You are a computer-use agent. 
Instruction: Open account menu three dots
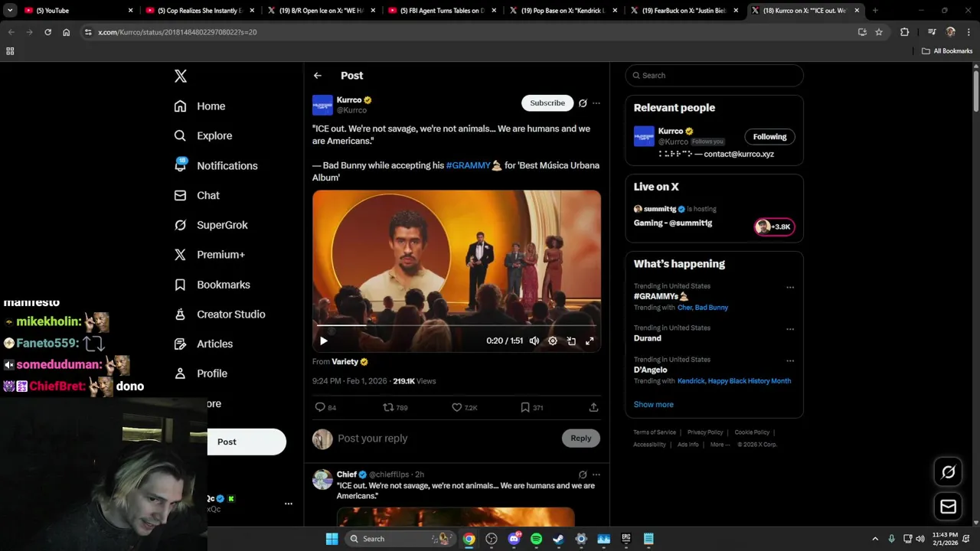coord(289,504)
